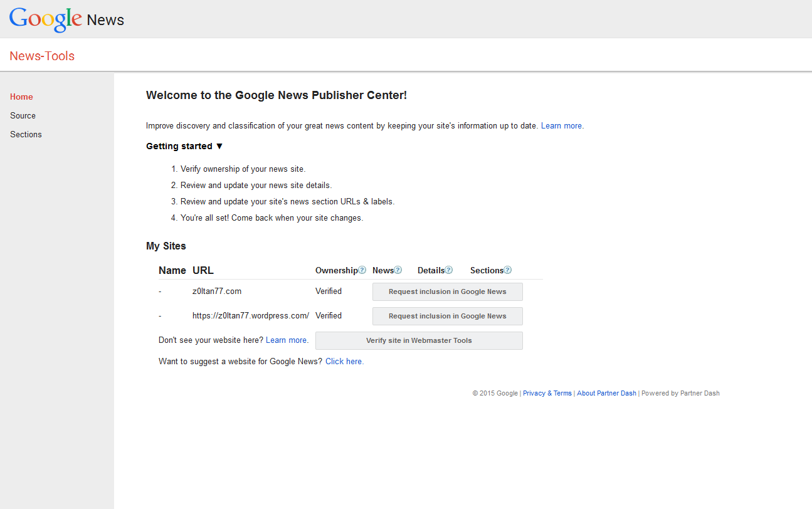Open help icon beside Sections column header
The image size is (812, 509).
507,270
